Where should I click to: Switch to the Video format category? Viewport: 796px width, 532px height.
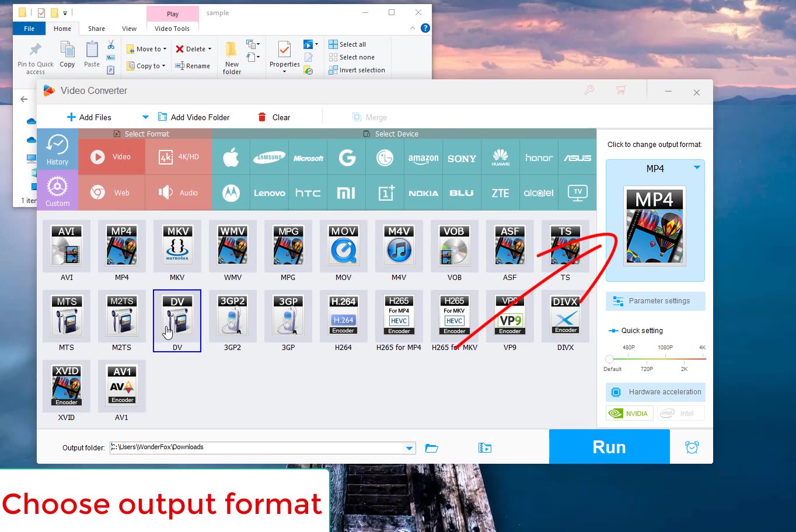click(x=111, y=157)
